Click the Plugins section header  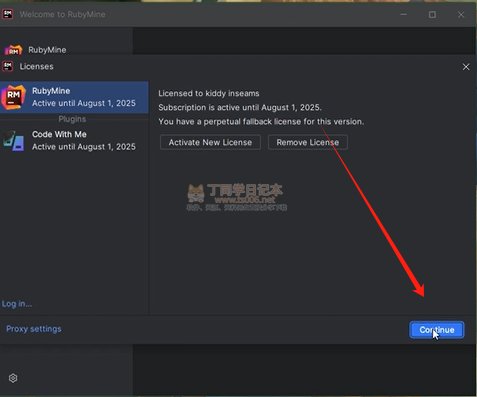coord(72,119)
